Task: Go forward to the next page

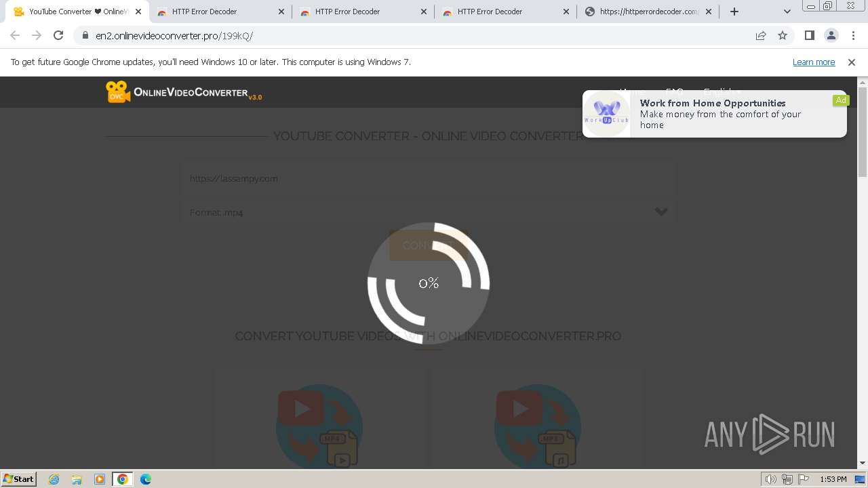Action: click(x=37, y=35)
